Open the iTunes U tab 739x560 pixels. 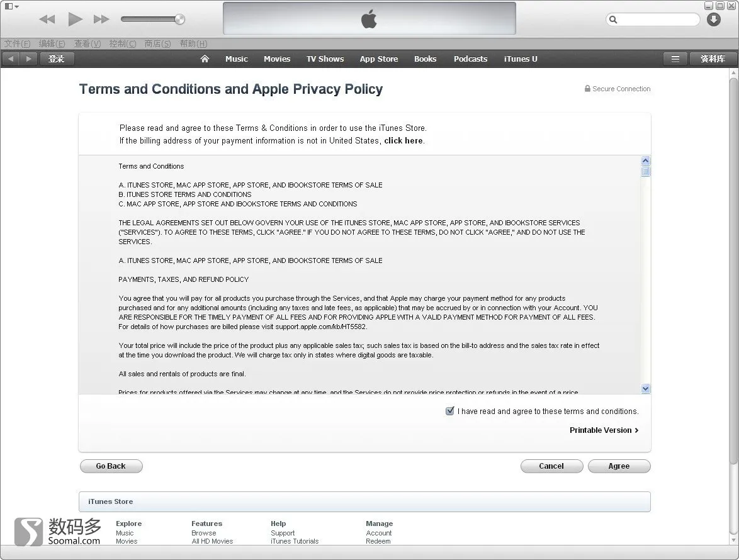(x=521, y=59)
